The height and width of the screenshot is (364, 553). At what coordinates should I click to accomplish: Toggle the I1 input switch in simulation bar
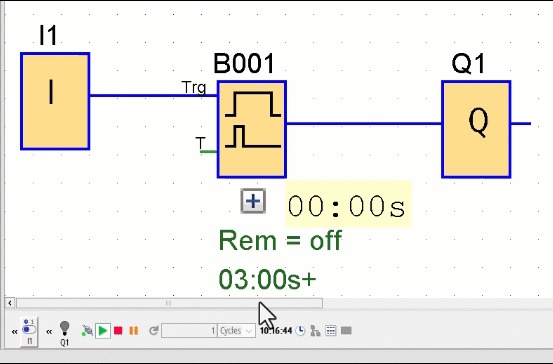tap(29, 330)
